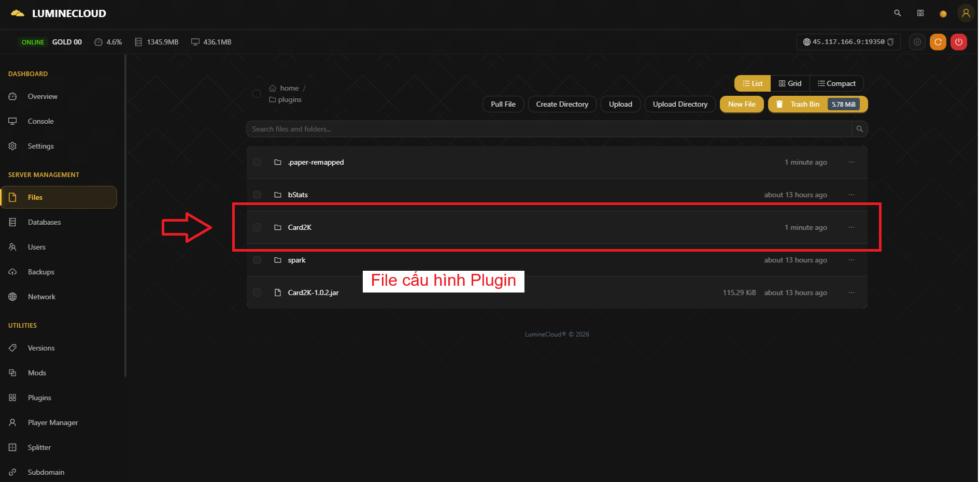Screen dimensions: 980x482
Task: Switch to the Grid view tab
Action: pos(790,83)
